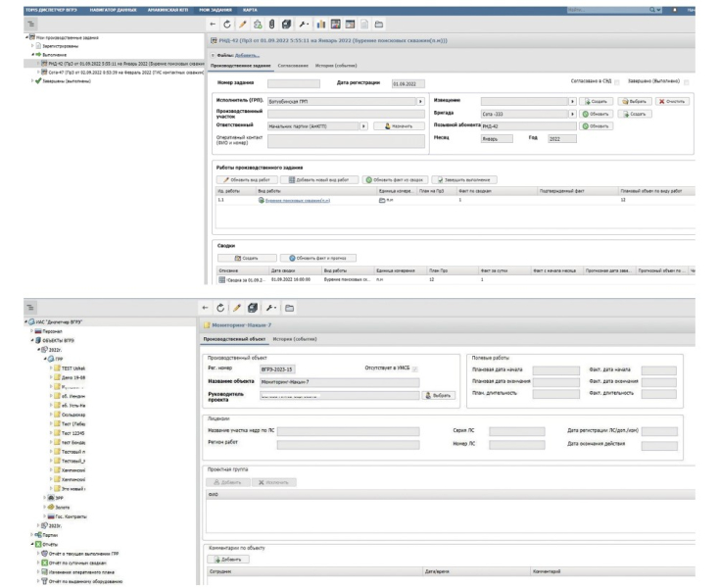
Task: Select 'Отчёт по суточным сводкам' tree item
Action: tap(77, 563)
